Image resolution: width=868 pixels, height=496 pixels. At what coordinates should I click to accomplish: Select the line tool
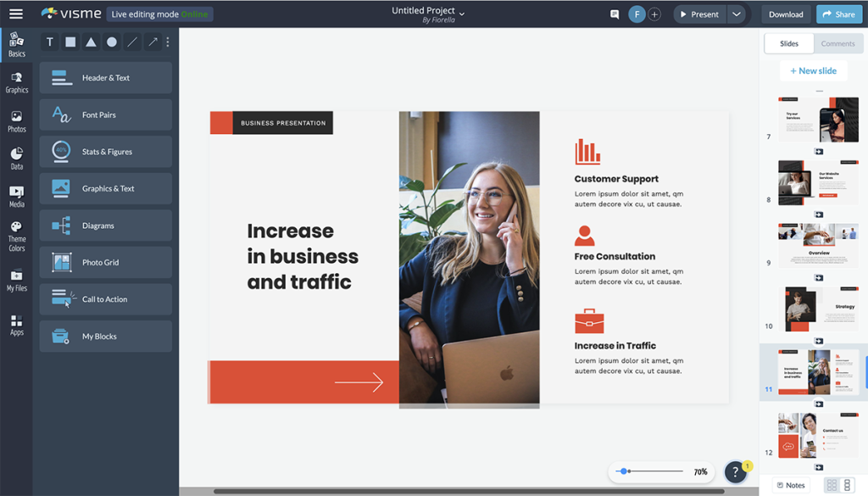coord(132,42)
